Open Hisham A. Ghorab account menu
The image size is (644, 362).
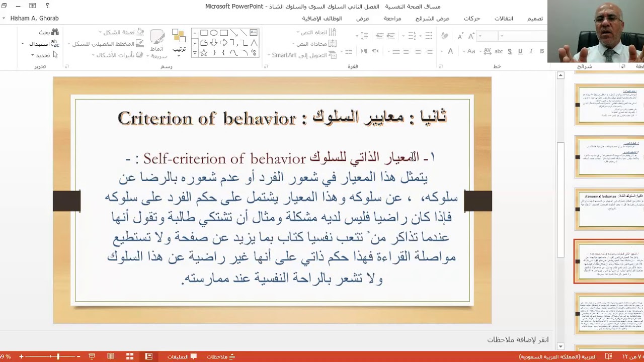[x=31, y=19]
